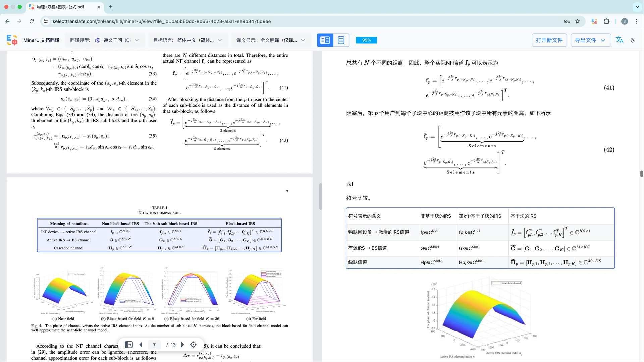This screenshot has width=644, height=362.
Task: Click the translate language icon
Action: pyautogui.click(x=619, y=40)
